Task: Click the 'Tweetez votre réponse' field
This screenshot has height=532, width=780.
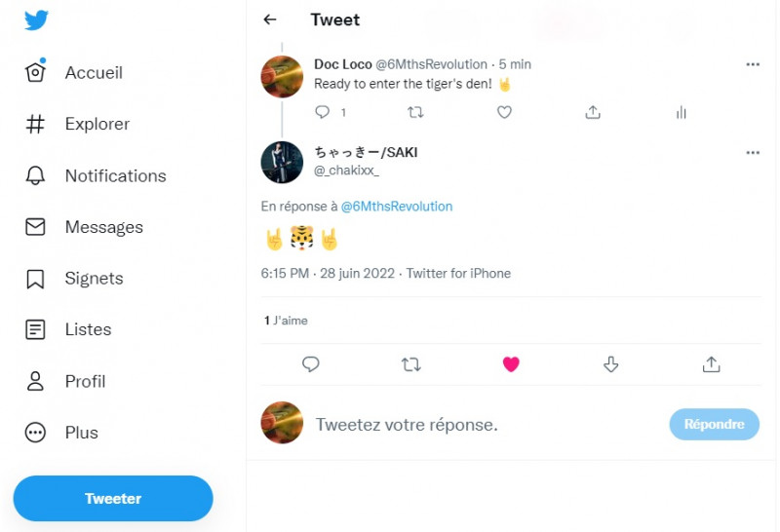Action: tap(468, 425)
